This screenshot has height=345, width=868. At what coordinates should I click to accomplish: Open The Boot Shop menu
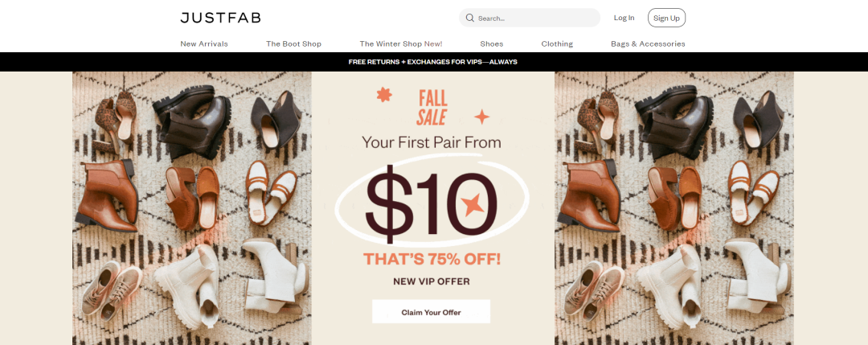(293, 43)
